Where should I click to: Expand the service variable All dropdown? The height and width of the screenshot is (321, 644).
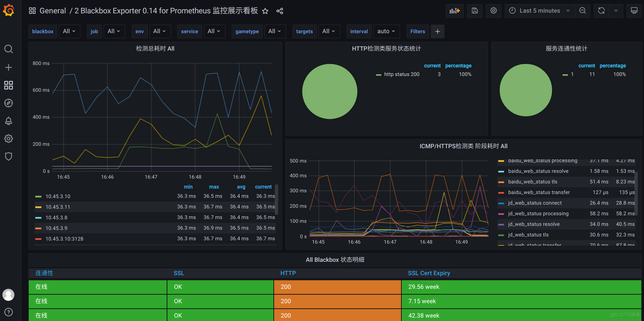(214, 31)
